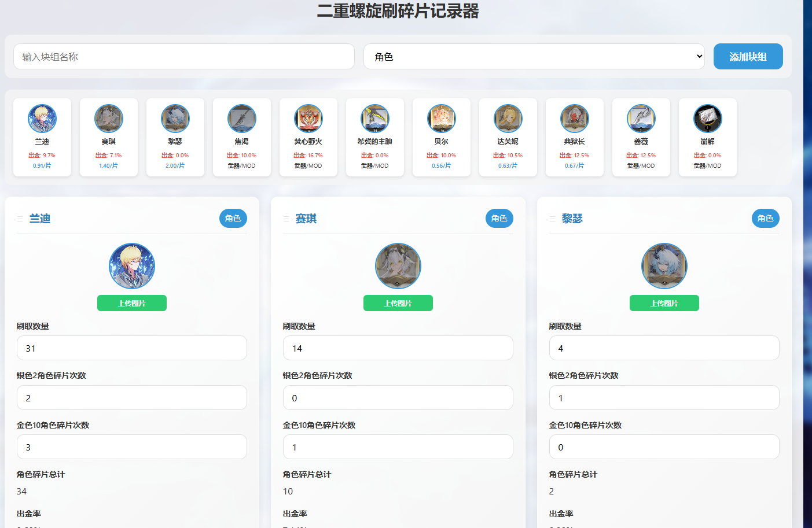Viewport: 812px width, 528px height.
Task: Click 兰迪 刷取数量 field showing 31
Action: pos(132,348)
